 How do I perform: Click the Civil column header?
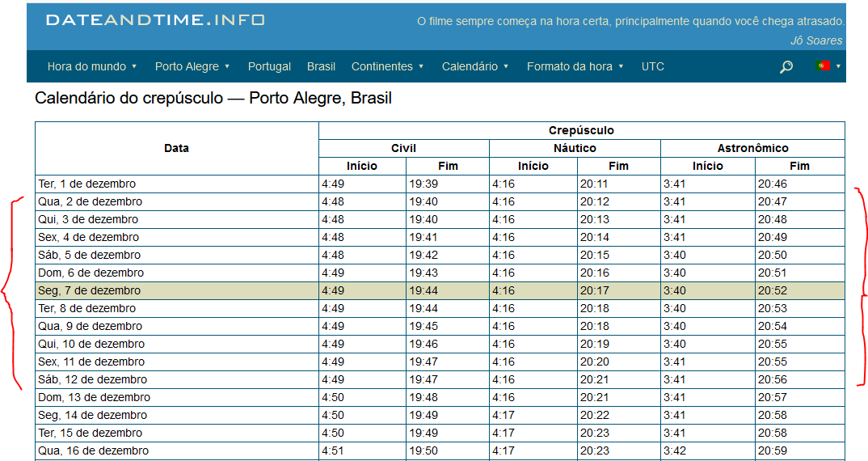pos(403,148)
